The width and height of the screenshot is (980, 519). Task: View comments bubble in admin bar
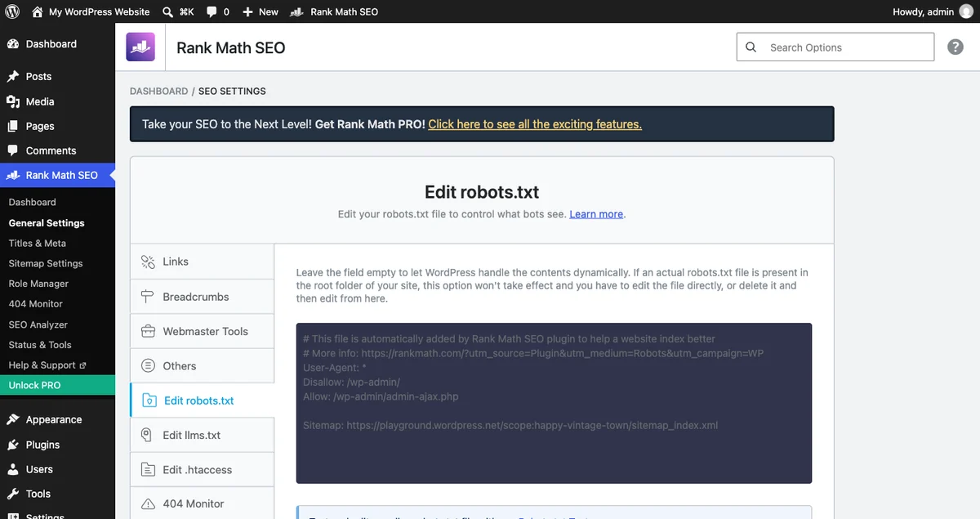point(217,11)
